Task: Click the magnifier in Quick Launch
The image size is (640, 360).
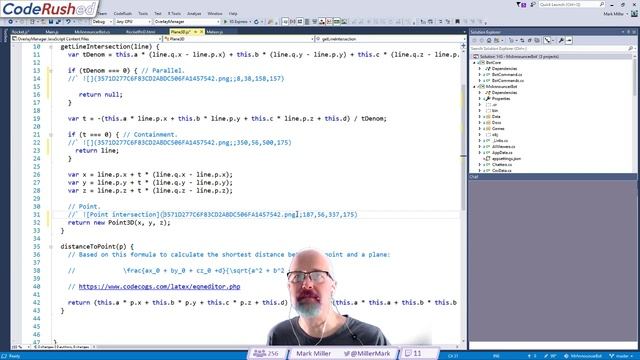Action: pos(602,4)
